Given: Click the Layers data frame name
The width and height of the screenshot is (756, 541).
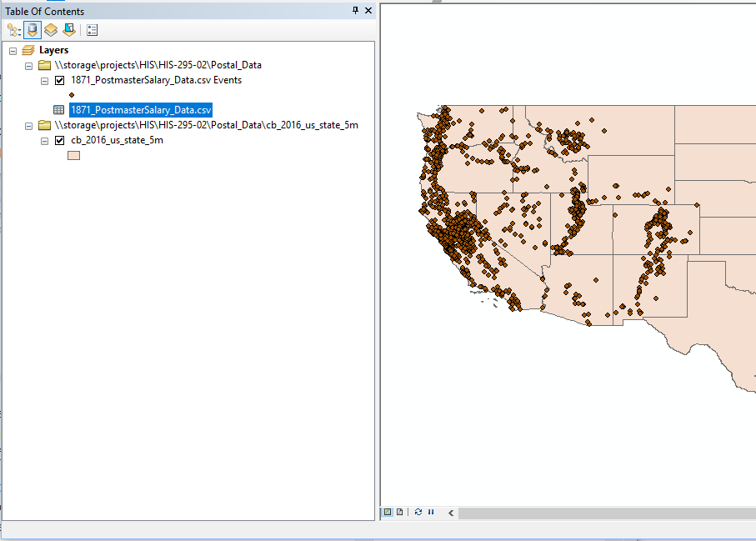Looking at the screenshot, I should pyautogui.click(x=53, y=51).
